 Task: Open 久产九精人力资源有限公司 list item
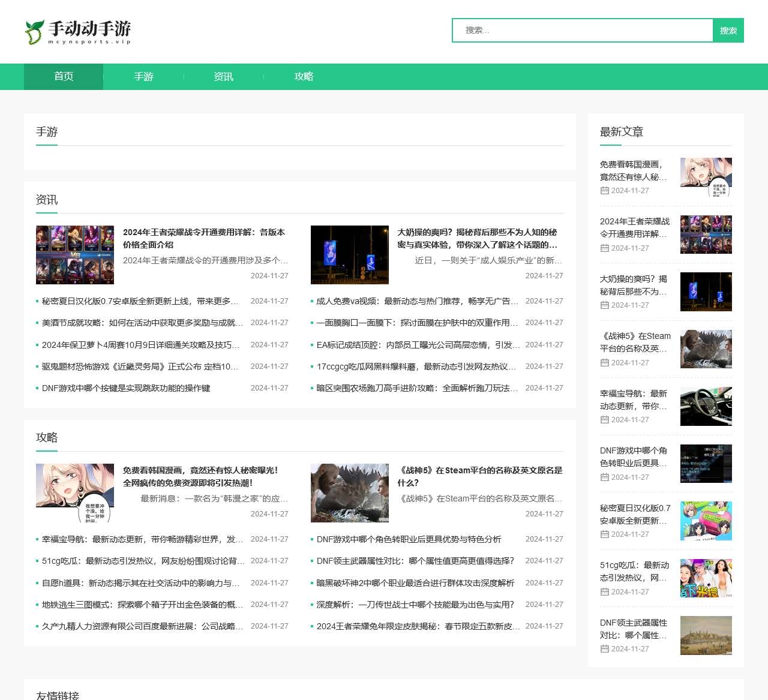tap(142, 626)
